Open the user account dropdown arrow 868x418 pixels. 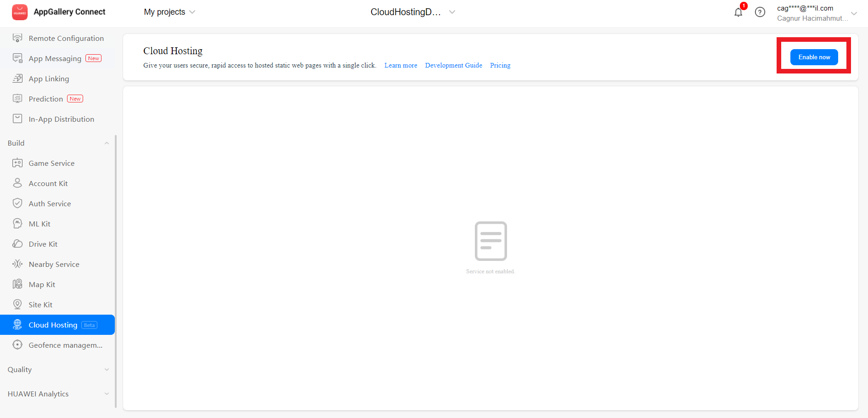[854, 13]
